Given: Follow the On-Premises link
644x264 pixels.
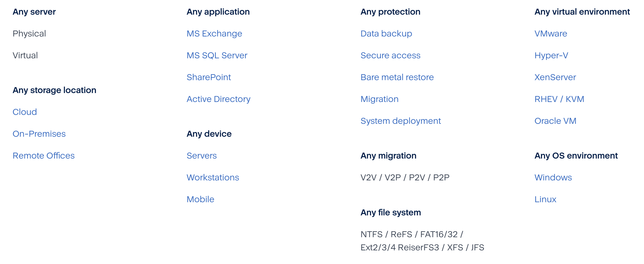Looking at the screenshot, I should 39,134.
